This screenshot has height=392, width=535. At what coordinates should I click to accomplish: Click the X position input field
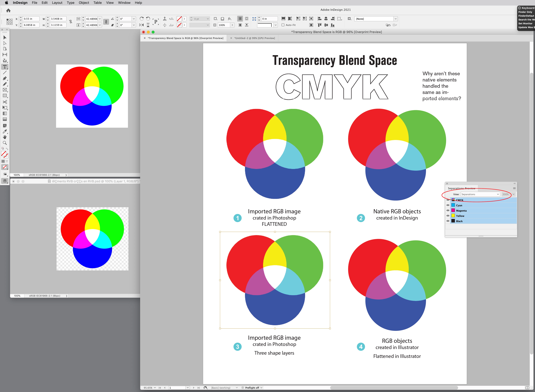pyautogui.click(x=31, y=19)
